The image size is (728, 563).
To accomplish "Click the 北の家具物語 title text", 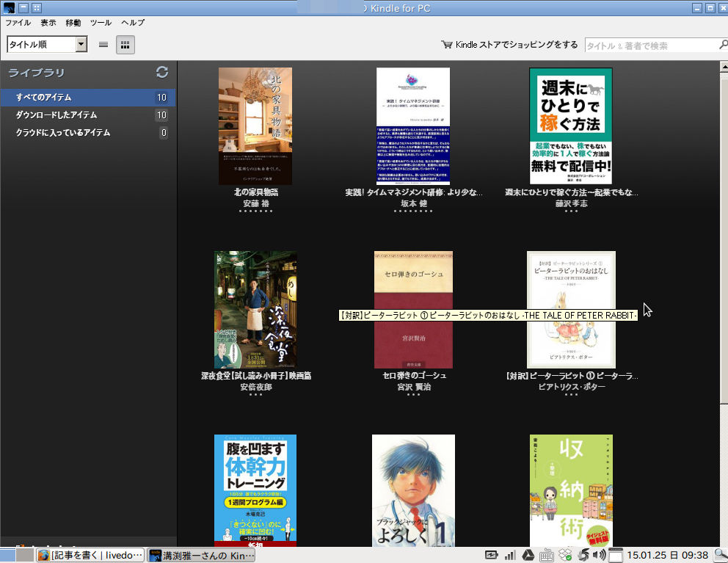I will (x=256, y=192).
